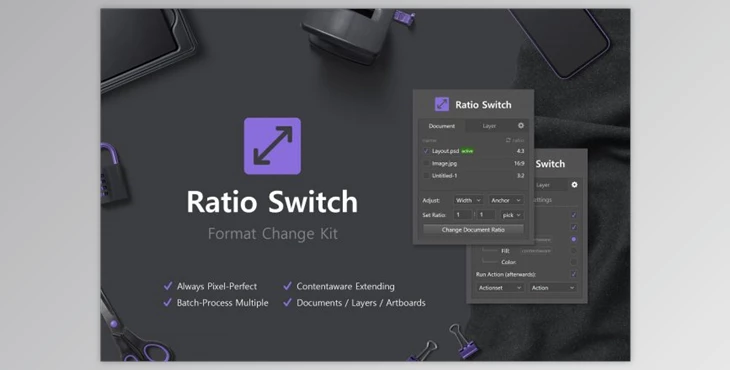Click the ratio column header
Image resolution: width=730 pixels, height=370 pixels.
click(518, 140)
